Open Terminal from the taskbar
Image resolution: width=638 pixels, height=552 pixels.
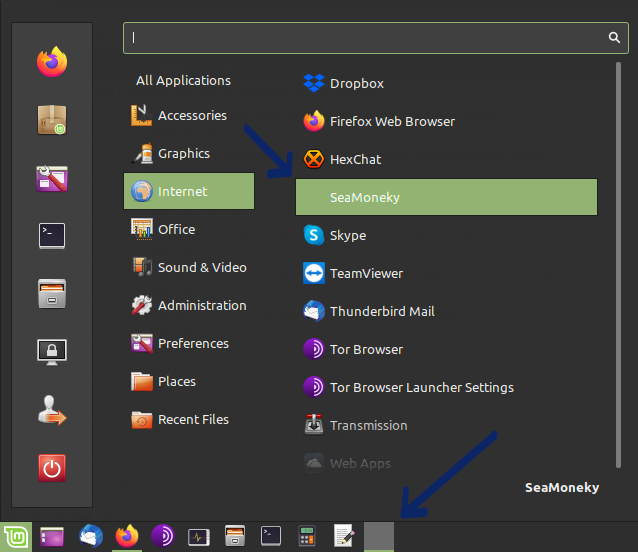point(271,536)
